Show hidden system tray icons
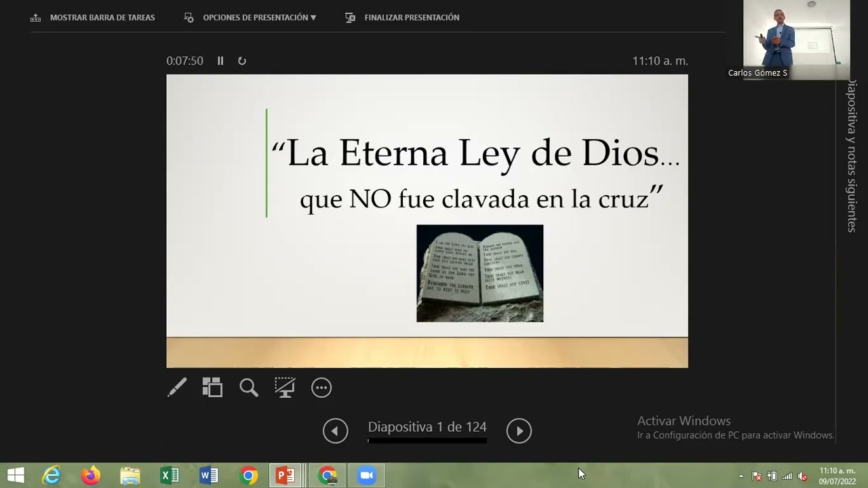The height and width of the screenshot is (488, 868). pos(741,476)
